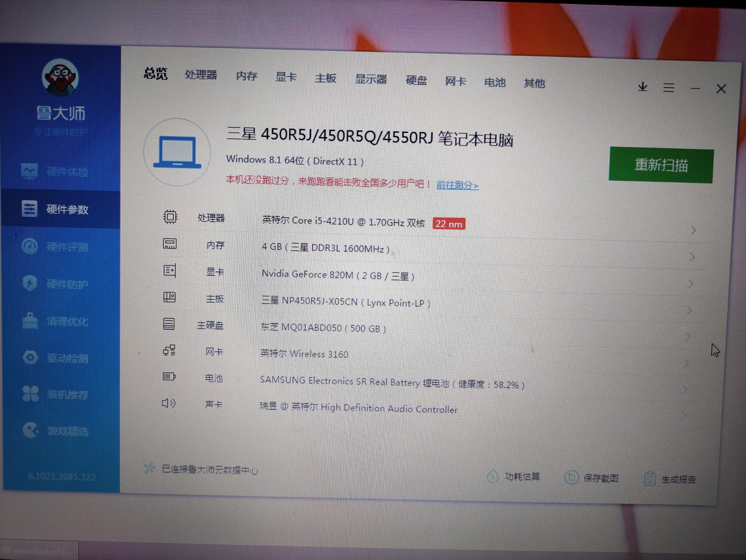This screenshot has width=746, height=560.
Task: Minimize the Lu Dashi window
Action: tap(695, 89)
